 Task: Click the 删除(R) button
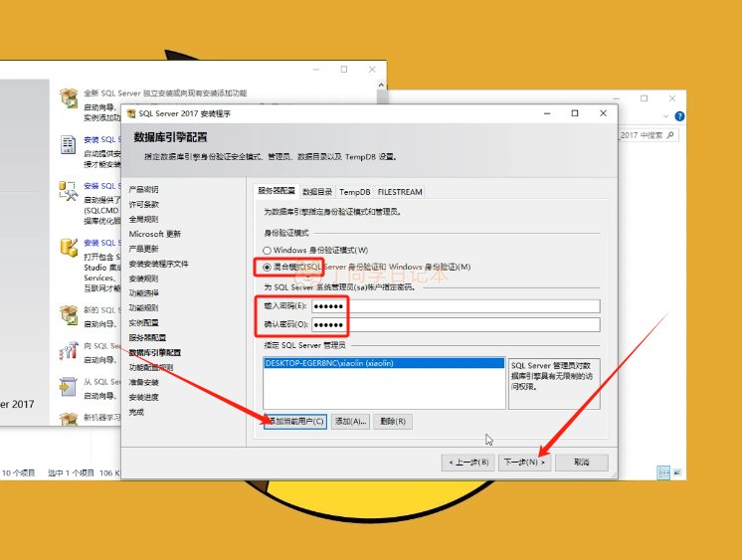pyautogui.click(x=393, y=422)
